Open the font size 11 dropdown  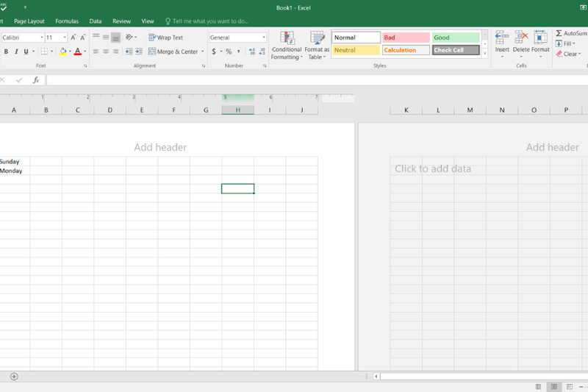pyautogui.click(x=65, y=38)
